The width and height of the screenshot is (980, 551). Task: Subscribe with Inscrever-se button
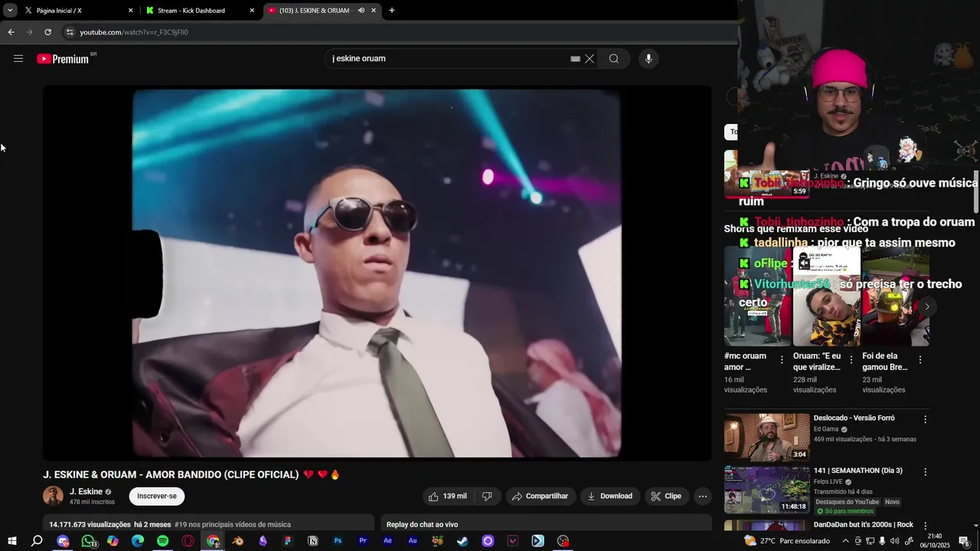(x=157, y=496)
